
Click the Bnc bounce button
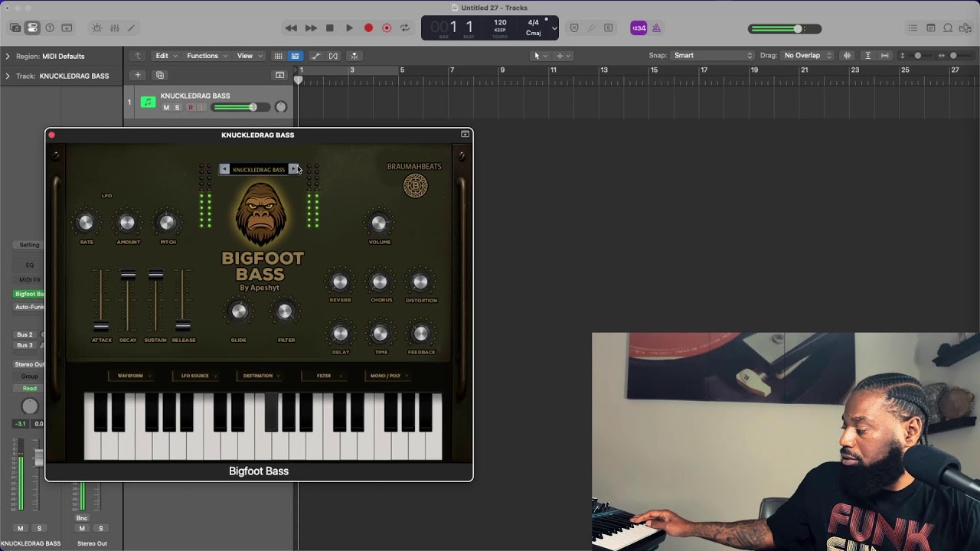coord(82,518)
